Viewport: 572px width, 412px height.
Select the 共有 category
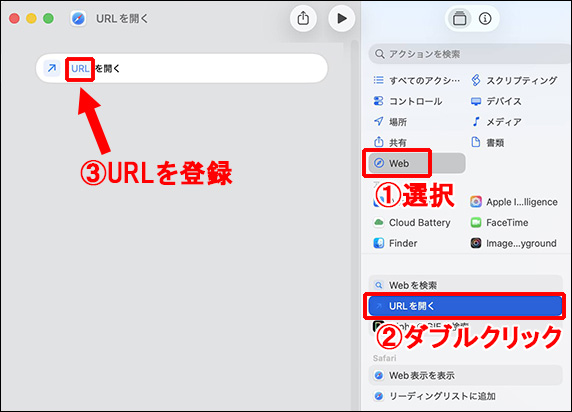(x=390, y=142)
